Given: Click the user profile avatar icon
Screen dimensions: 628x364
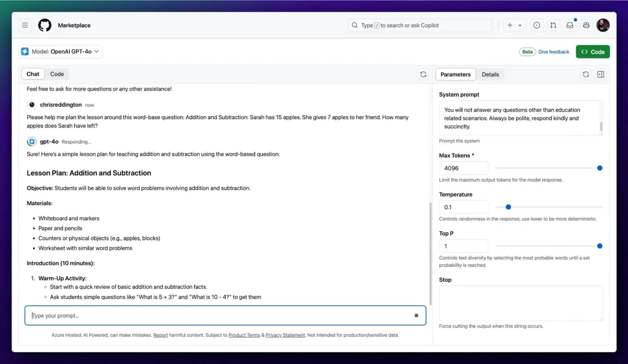Looking at the screenshot, I should click(x=603, y=25).
